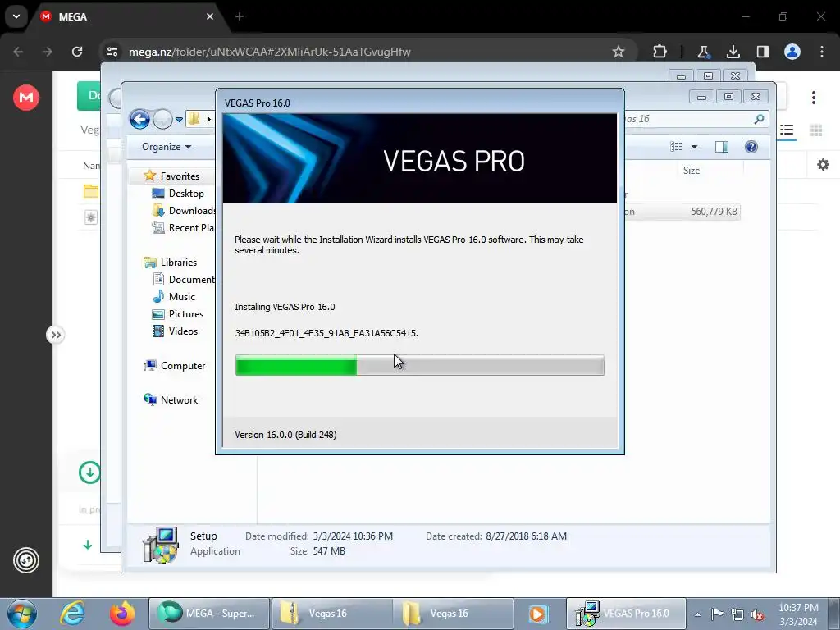Click the site information icon in address bar
This screenshot has width=840, height=630.
(x=112, y=52)
